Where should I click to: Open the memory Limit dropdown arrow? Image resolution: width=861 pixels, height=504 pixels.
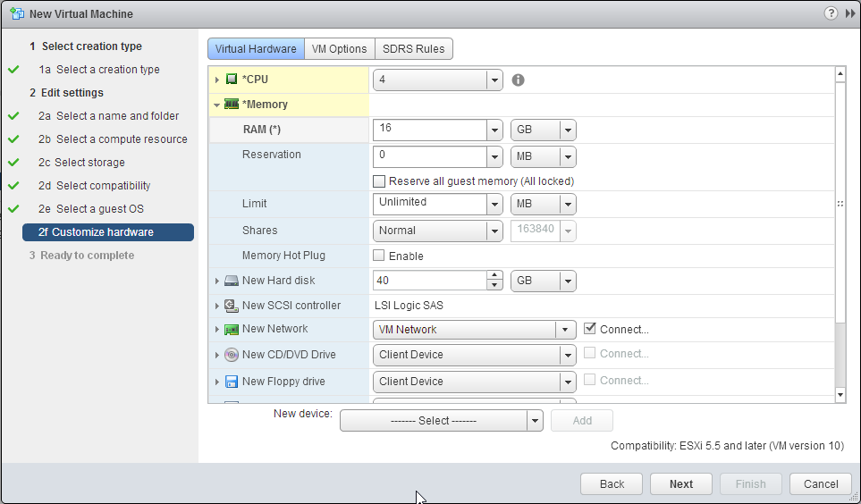(494, 205)
